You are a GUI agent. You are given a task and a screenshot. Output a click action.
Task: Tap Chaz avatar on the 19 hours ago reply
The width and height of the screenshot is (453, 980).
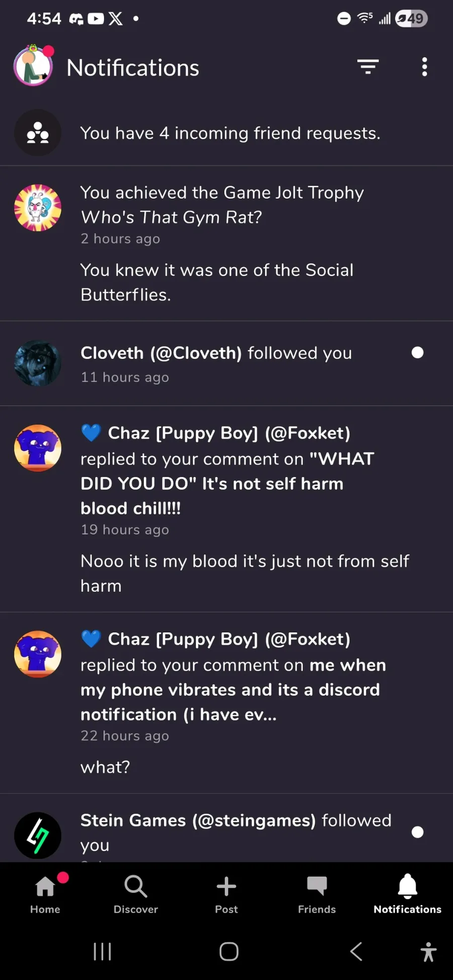pyautogui.click(x=38, y=448)
